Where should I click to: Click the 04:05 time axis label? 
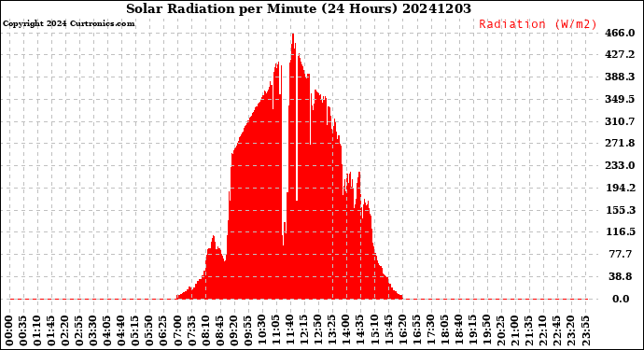[x=107, y=330]
